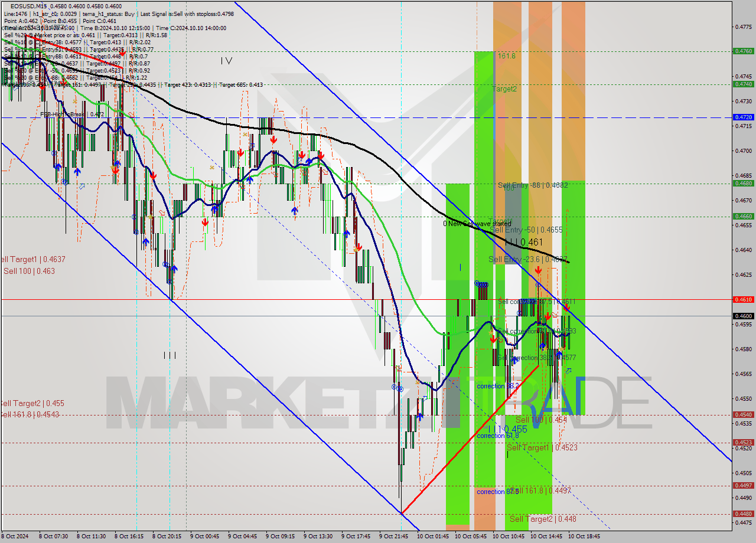Select the 161.8 label on green bar
This screenshot has height=543, width=756.
507,56
